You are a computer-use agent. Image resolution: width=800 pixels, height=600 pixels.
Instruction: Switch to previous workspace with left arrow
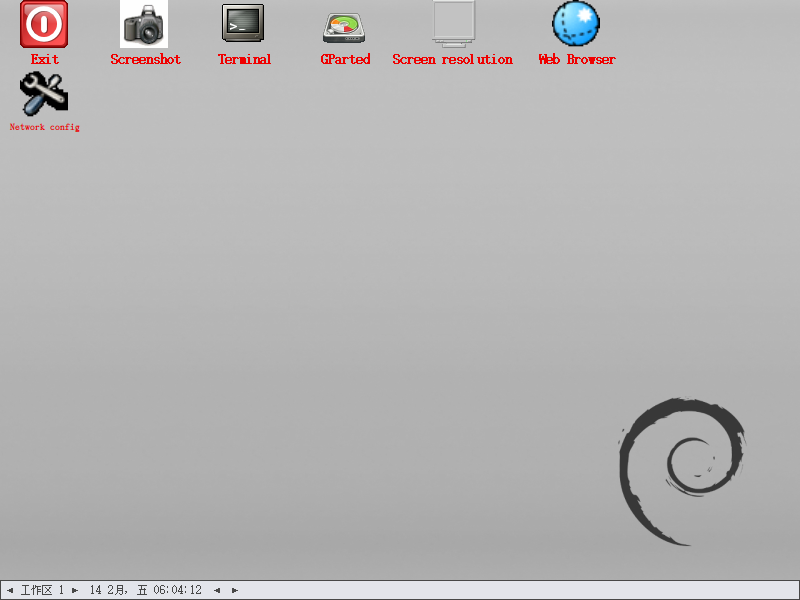pos(10,590)
